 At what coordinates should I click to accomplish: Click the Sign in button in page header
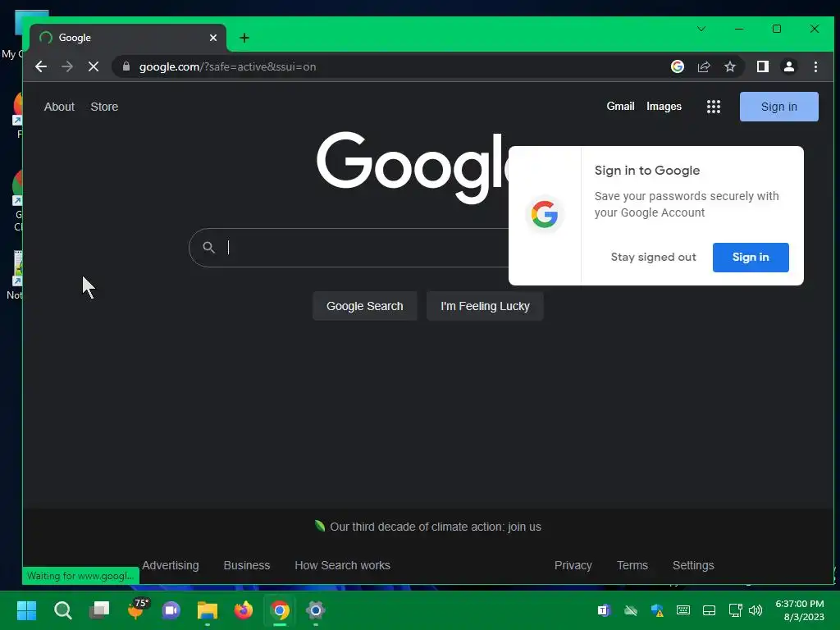click(x=779, y=107)
